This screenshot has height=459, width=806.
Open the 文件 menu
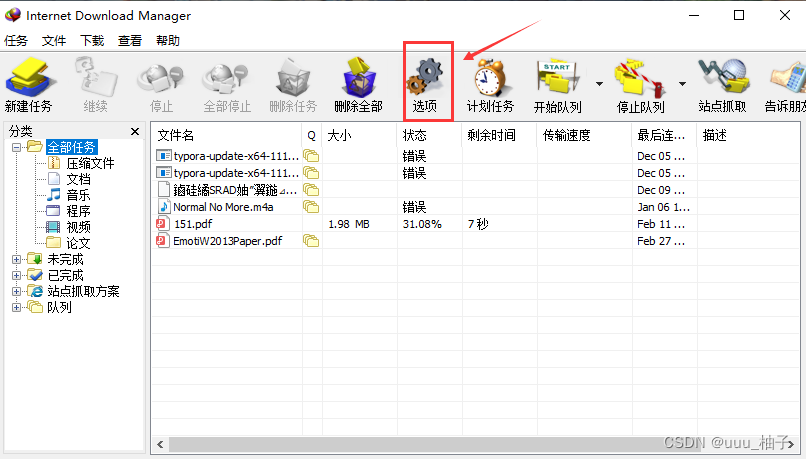tap(54, 41)
